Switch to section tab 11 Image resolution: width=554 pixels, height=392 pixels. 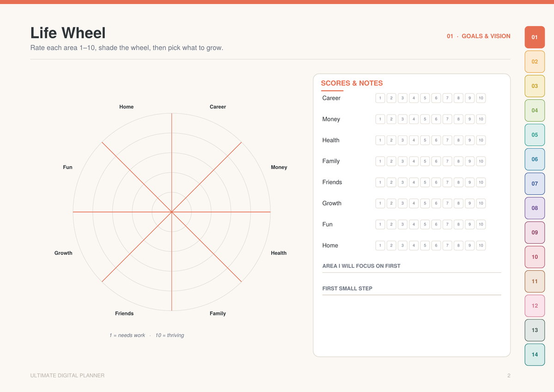535,281
